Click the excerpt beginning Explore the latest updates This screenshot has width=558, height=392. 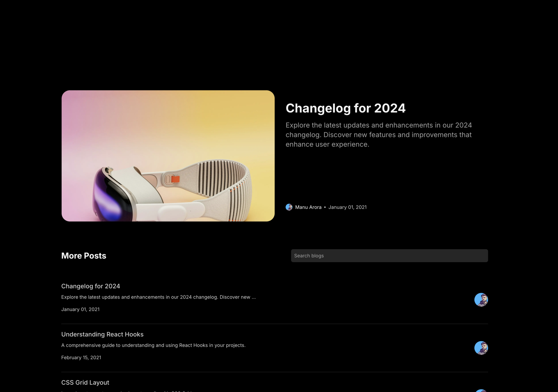158,297
